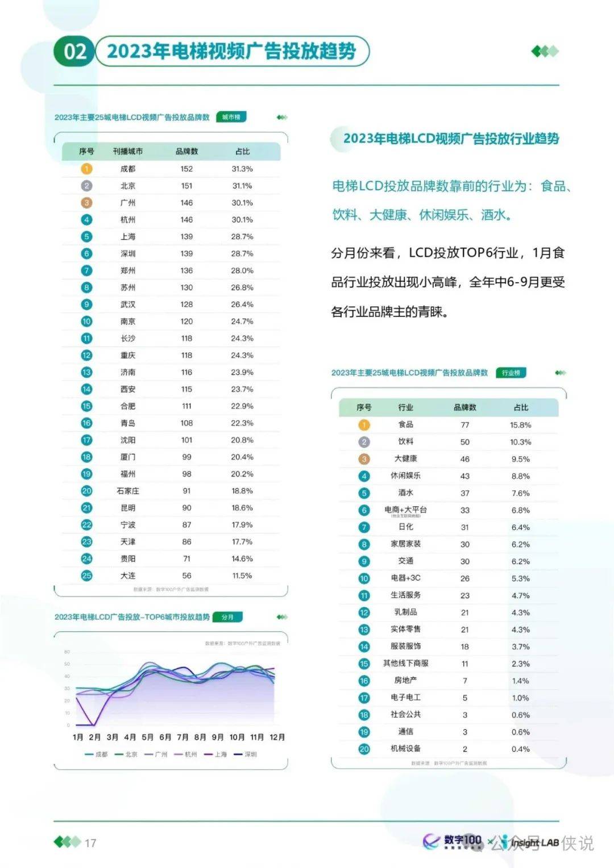Click the 刊播城市 column header
This screenshot has width=614, height=868.
click(x=128, y=152)
